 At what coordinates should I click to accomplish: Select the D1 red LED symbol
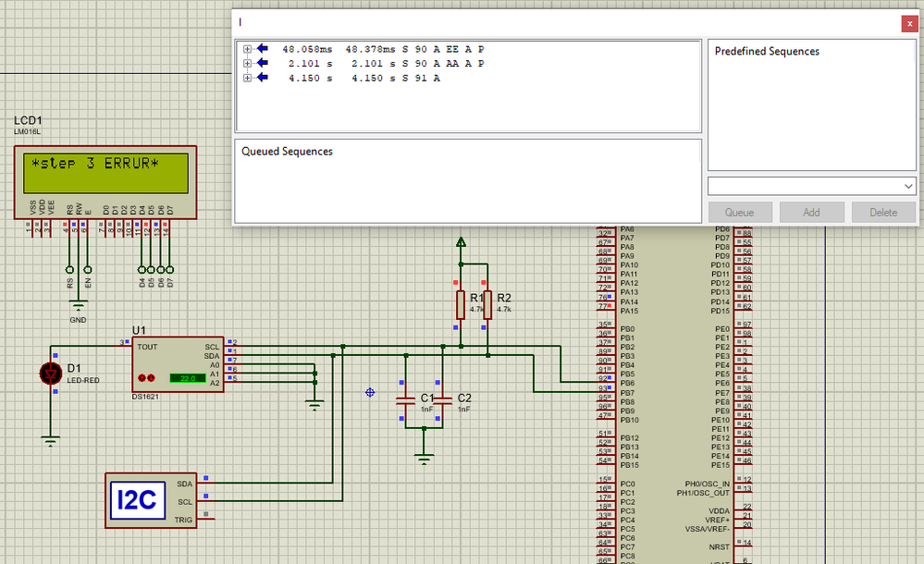(51, 374)
